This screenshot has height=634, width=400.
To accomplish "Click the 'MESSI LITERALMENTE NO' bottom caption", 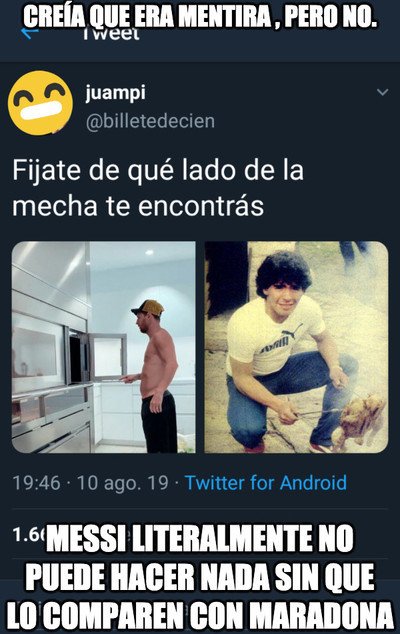I will (x=200, y=539).
